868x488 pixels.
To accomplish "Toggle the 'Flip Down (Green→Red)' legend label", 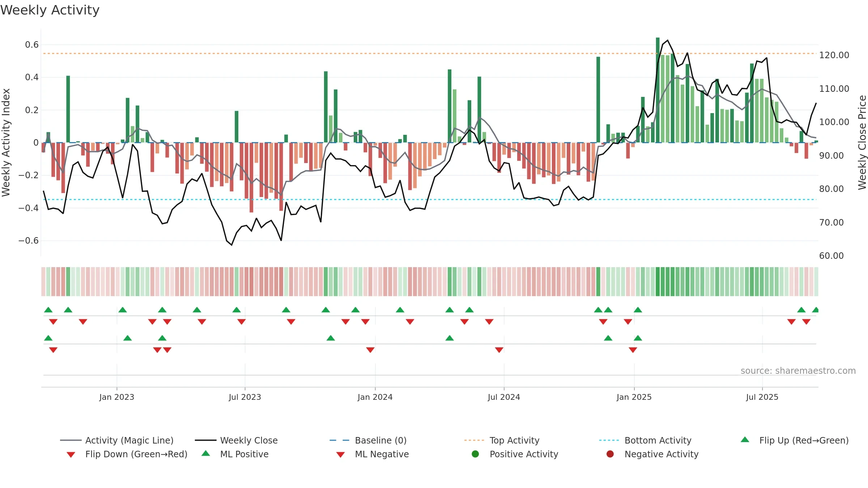I will 136,454.
